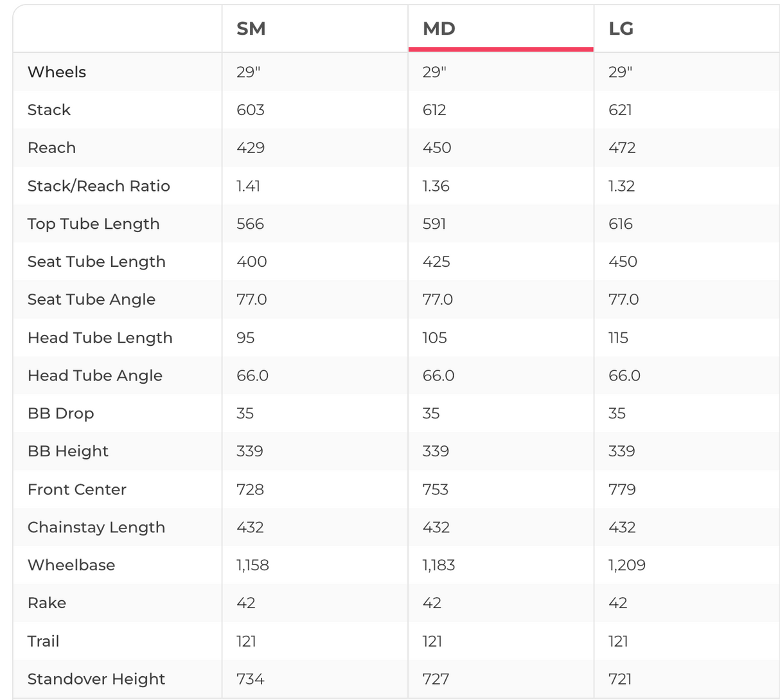780x700 pixels.
Task: Click the Head Tube Length label
Action: pyautogui.click(x=100, y=337)
